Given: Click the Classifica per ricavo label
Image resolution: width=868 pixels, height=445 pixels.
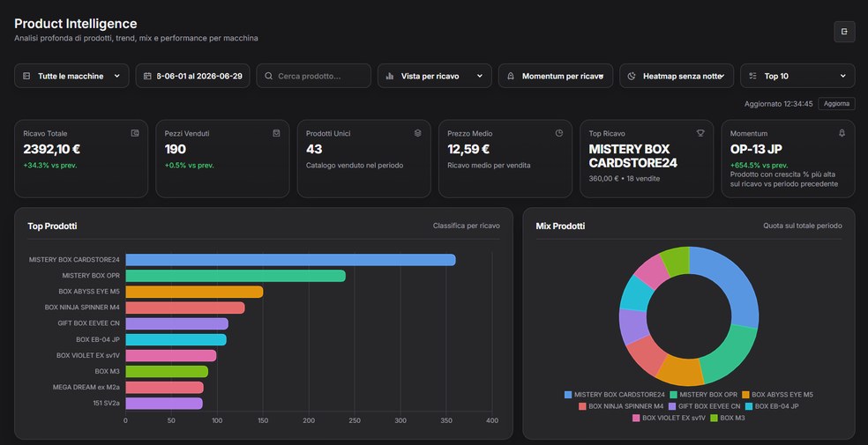Looking at the screenshot, I should click(466, 226).
